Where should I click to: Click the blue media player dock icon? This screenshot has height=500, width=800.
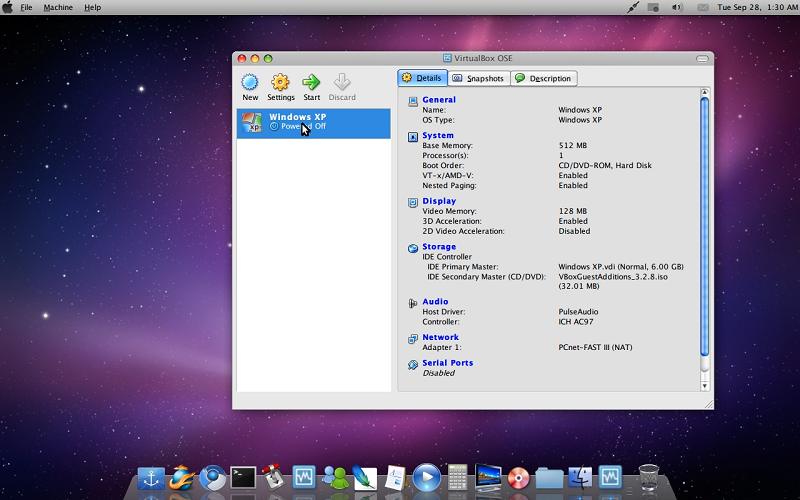coord(426,477)
